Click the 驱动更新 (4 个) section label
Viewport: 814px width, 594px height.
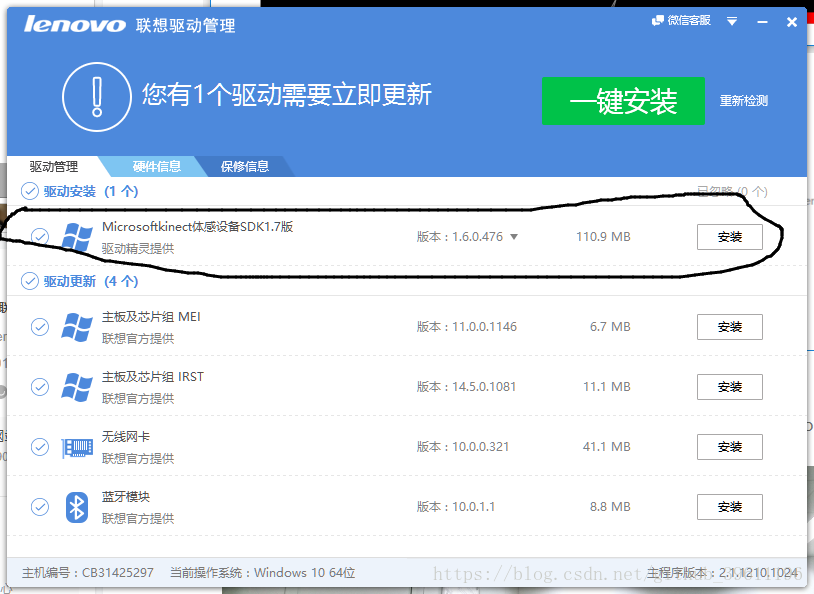[91, 281]
